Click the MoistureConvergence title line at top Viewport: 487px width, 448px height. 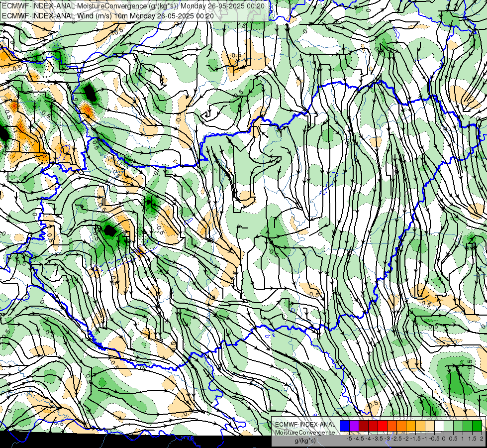(133, 6)
